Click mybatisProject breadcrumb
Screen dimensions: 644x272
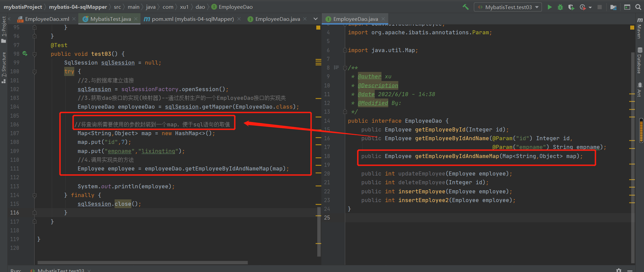click(x=23, y=7)
